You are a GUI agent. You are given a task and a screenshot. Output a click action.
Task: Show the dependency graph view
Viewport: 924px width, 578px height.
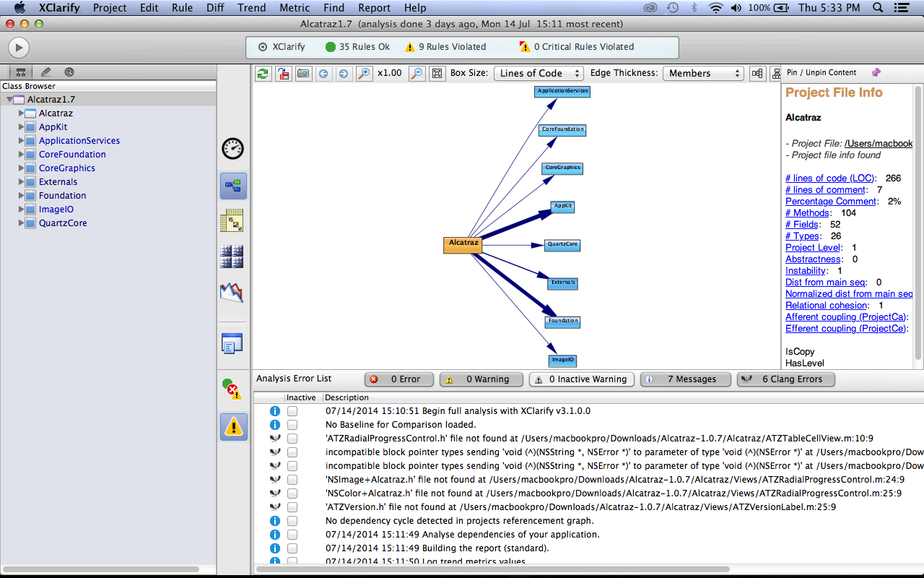pyautogui.click(x=233, y=186)
